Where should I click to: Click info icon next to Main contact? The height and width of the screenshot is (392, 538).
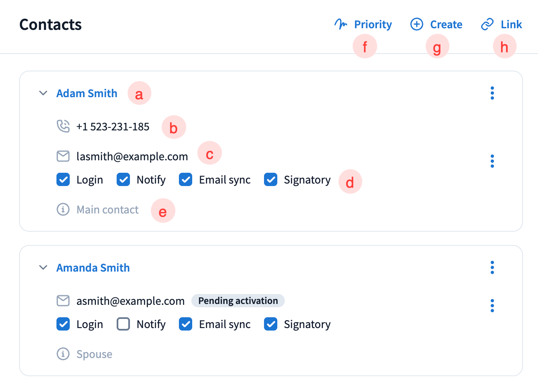[63, 209]
